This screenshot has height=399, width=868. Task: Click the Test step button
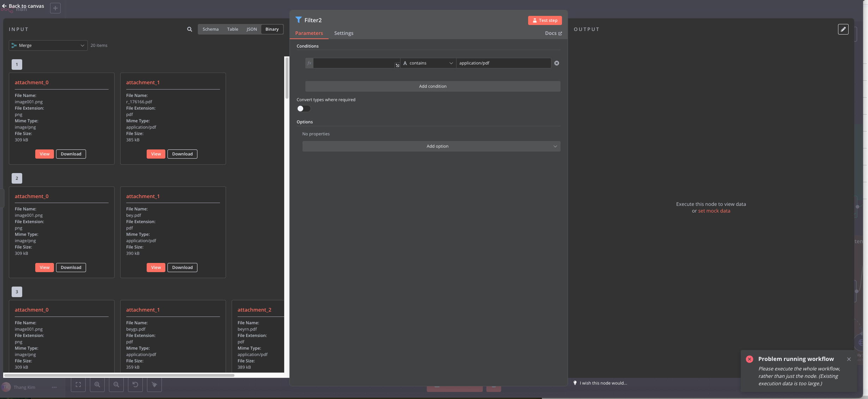545,20
